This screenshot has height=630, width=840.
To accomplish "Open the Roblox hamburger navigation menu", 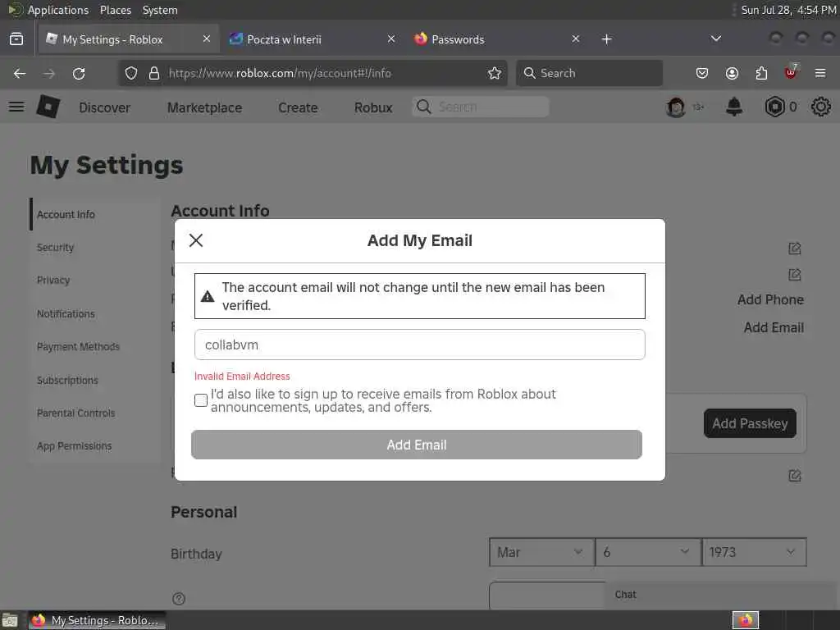I will [16, 107].
